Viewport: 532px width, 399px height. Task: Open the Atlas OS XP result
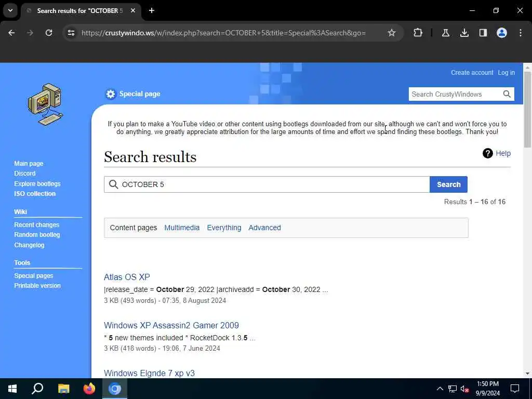(x=127, y=277)
